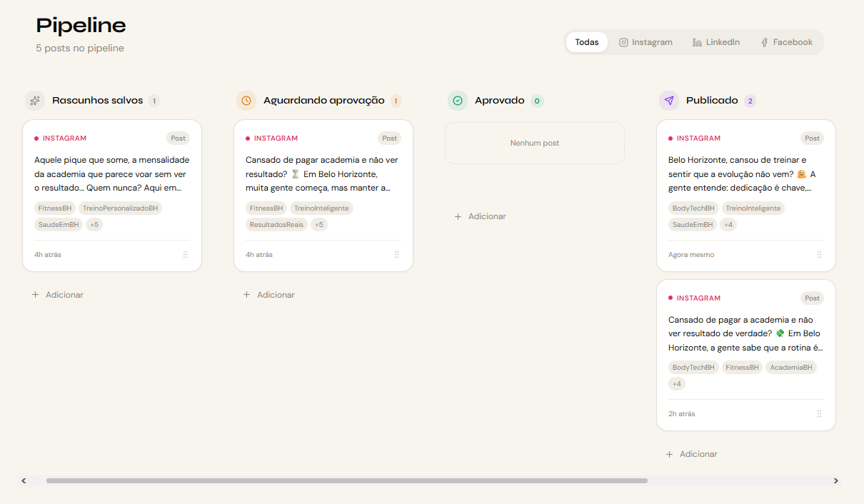Click the sparkle icon beside Rascunhos salvos
This screenshot has width=864, height=504.
click(x=35, y=101)
